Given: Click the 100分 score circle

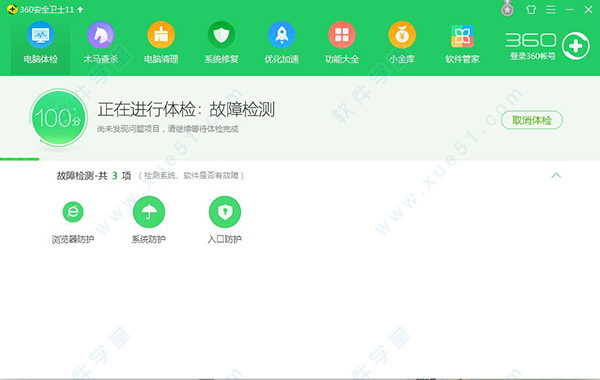Looking at the screenshot, I should click(59, 117).
